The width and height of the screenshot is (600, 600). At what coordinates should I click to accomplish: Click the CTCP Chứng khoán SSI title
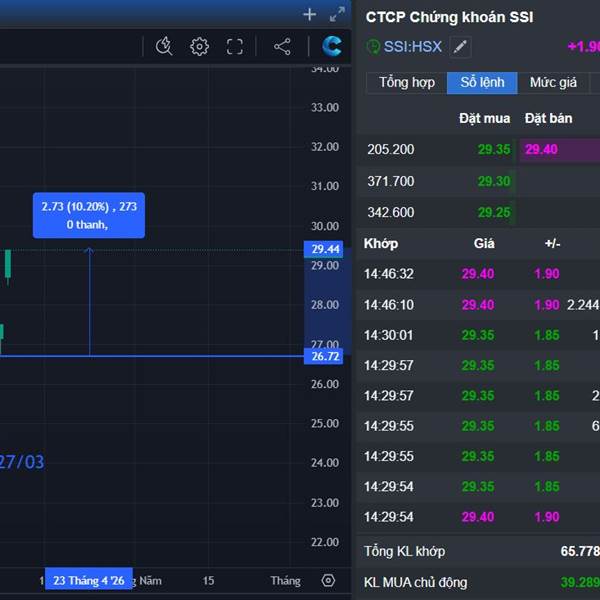(x=449, y=17)
